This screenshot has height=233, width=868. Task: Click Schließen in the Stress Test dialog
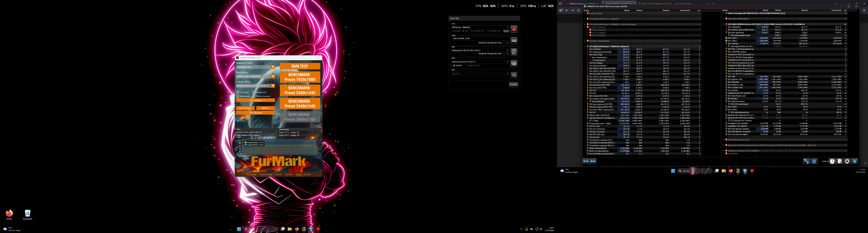[514, 85]
